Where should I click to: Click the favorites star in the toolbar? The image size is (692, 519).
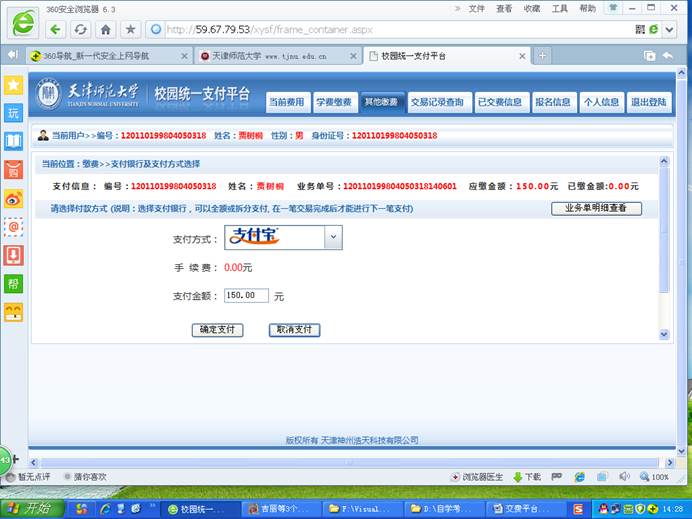pyautogui.click(x=130, y=30)
